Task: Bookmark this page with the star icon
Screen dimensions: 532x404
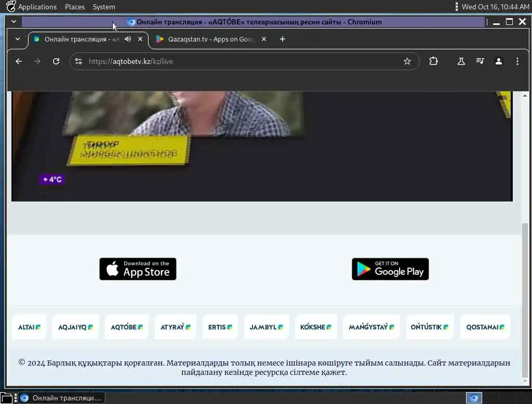Action: (407, 61)
